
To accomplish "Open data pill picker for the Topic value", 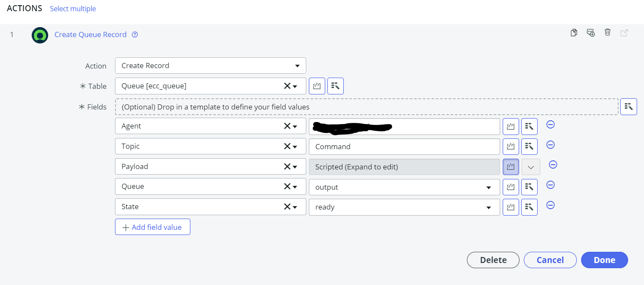I will click(529, 146).
